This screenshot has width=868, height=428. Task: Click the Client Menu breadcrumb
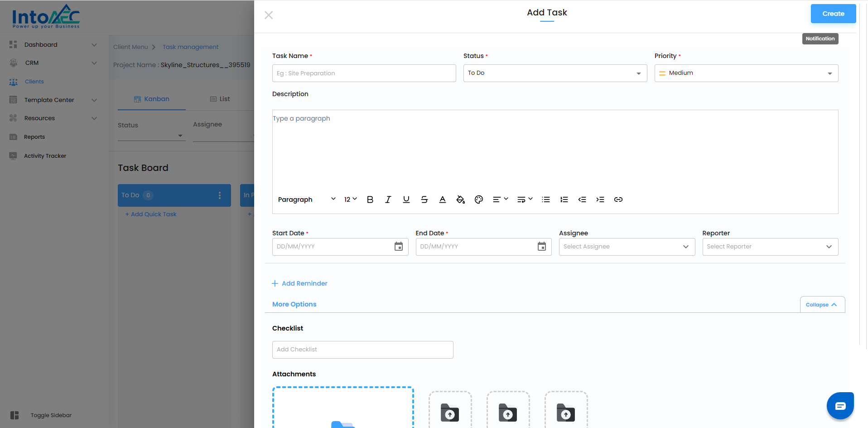(130, 47)
